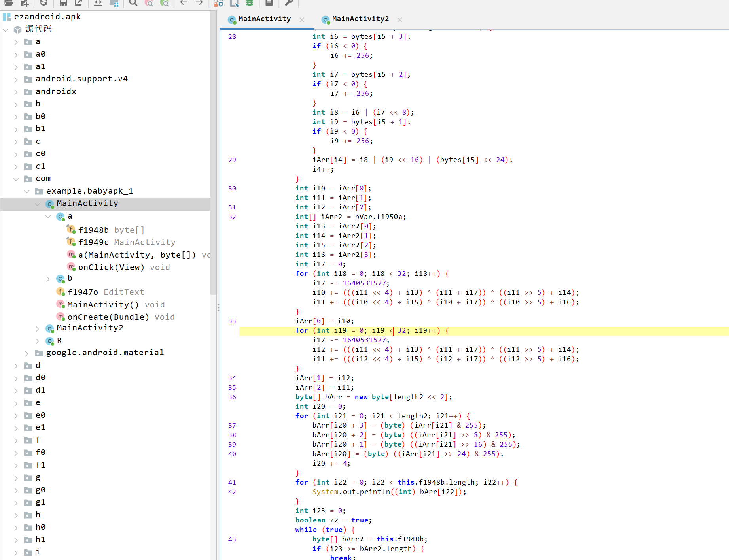Reload the project with the refresh icon
This screenshot has height=560, width=729.
tap(44, 3)
